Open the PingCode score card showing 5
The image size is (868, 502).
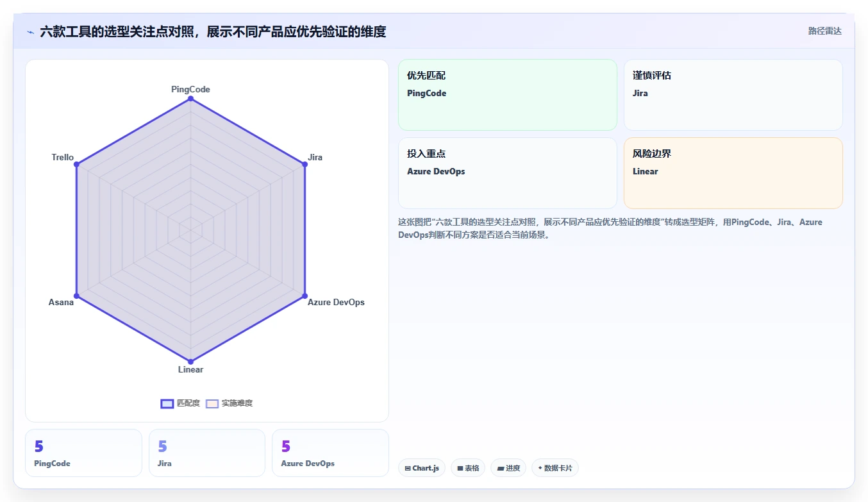point(83,453)
